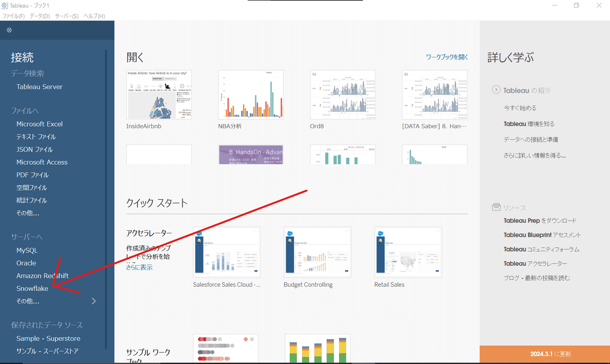Open the データ(D) menu
This screenshot has width=610, height=364.
pyautogui.click(x=40, y=16)
